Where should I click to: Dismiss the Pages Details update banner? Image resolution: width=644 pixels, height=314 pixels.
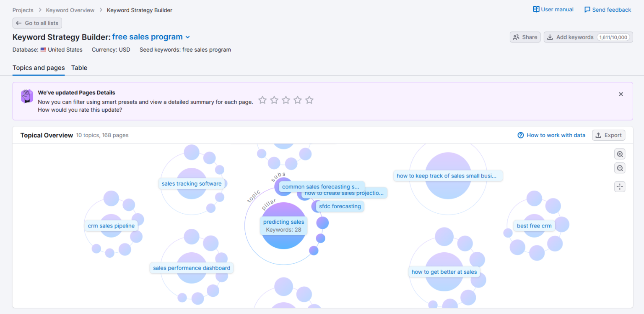(x=621, y=94)
